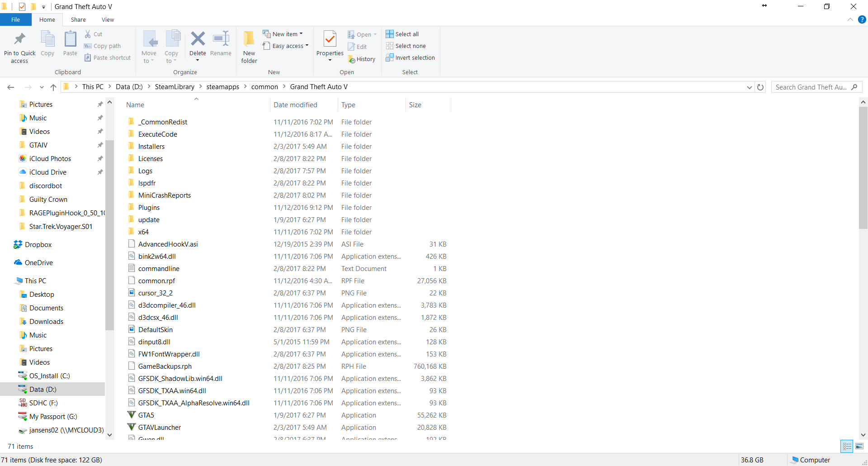Sort files by the Date modified column
Image resolution: width=868 pixels, height=466 pixels.
pos(295,105)
